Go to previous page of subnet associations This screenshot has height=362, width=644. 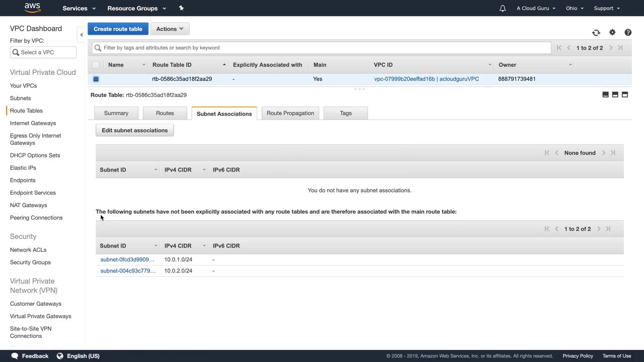coord(556,153)
